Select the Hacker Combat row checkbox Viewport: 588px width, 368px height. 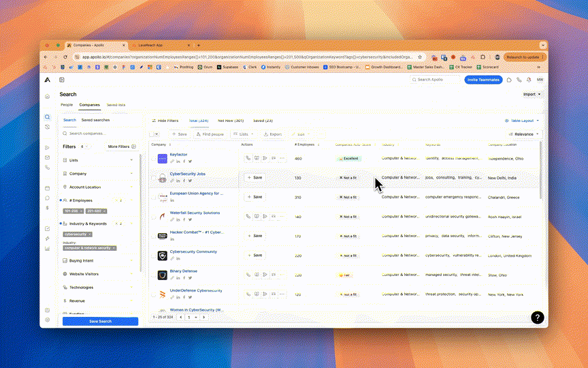point(153,236)
